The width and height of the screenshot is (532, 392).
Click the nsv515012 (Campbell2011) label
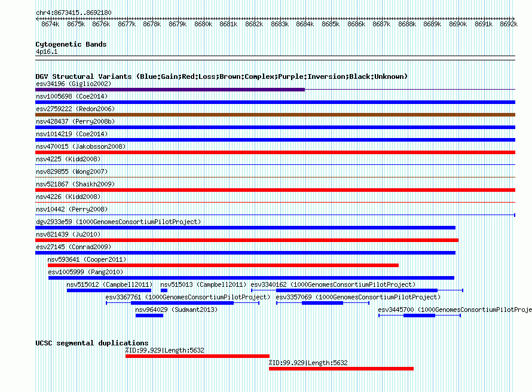(109, 284)
